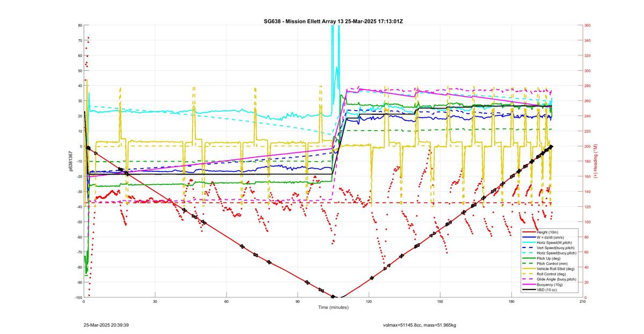Click the '30' tick on the time axis
This screenshot has height=334, width=644.
155,302
